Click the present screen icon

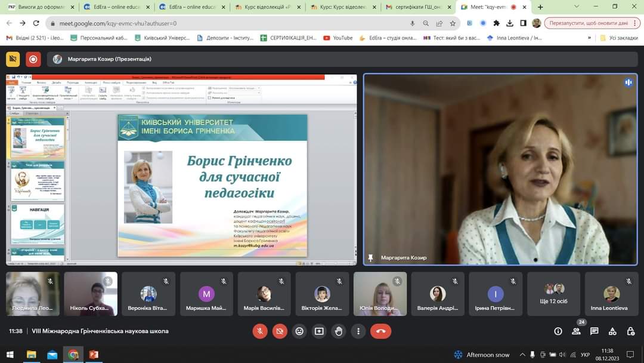pos(319,331)
